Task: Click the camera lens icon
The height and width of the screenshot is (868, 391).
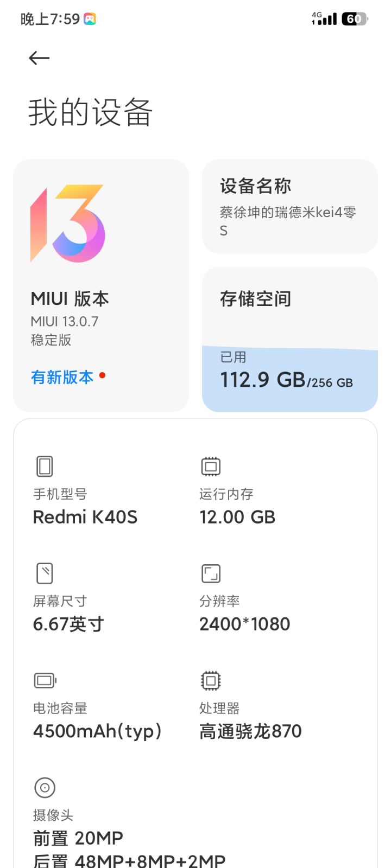Action: point(45,787)
